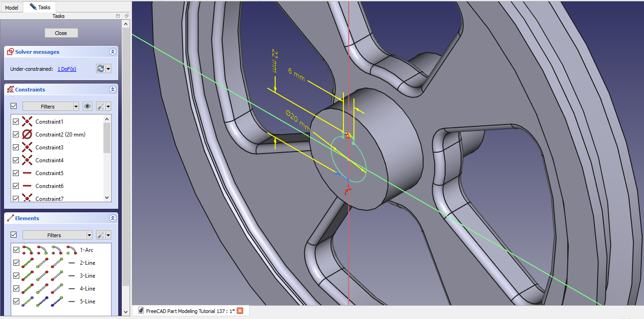Click the constraints list vertical scrollbar

point(107,138)
